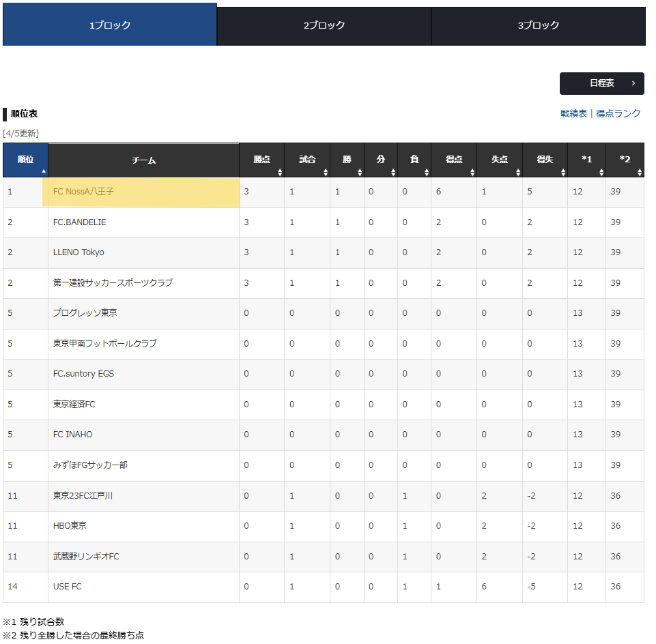Open the 2ブロック tab
The height and width of the screenshot is (644, 656).
tap(324, 26)
